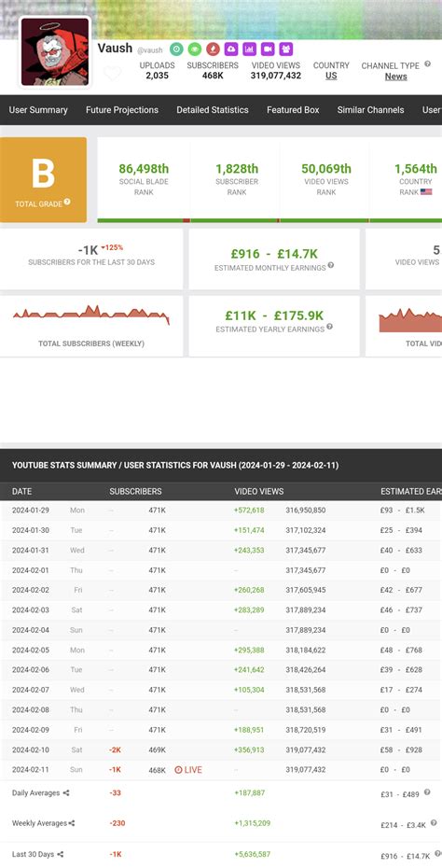The height and width of the screenshot is (868, 442).
Task: Click the purple bar chart badge
Action: [250, 49]
